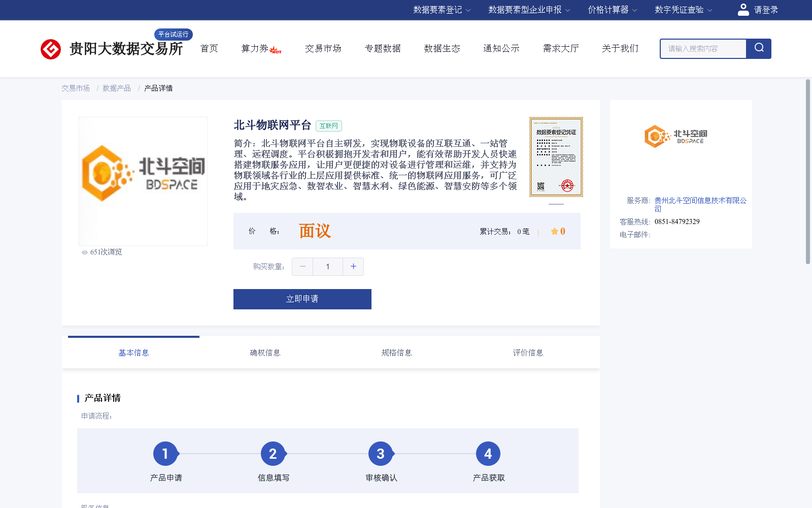Image resolution: width=812 pixels, height=508 pixels.
Task: Open 通知公示 navigation item
Action: [x=501, y=48]
